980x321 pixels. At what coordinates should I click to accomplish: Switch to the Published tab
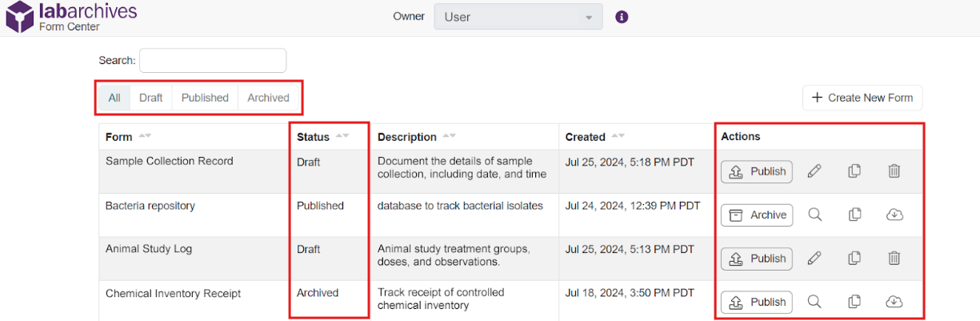pyautogui.click(x=205, y=98)
